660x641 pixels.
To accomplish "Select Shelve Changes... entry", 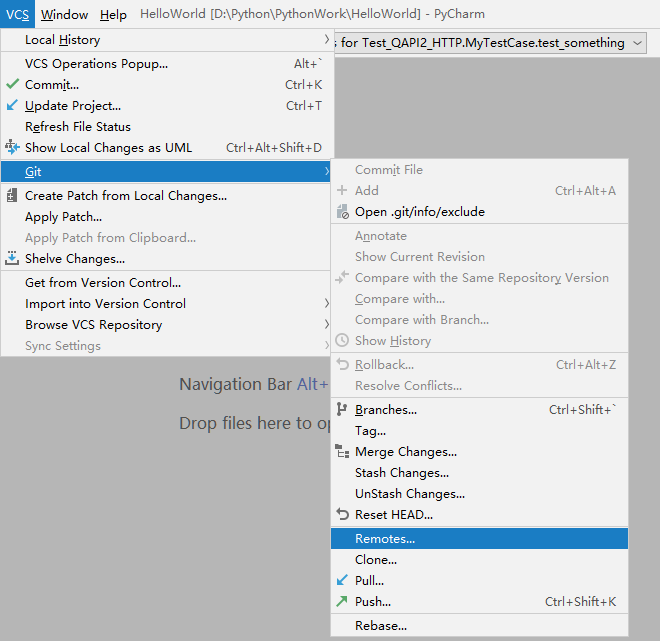I will click(x=166, y=258).
